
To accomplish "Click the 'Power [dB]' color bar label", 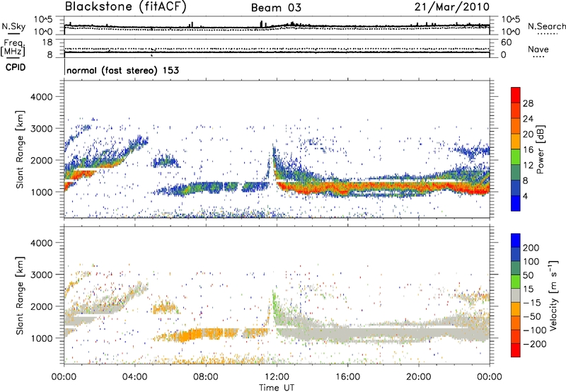I will [541, 149].
